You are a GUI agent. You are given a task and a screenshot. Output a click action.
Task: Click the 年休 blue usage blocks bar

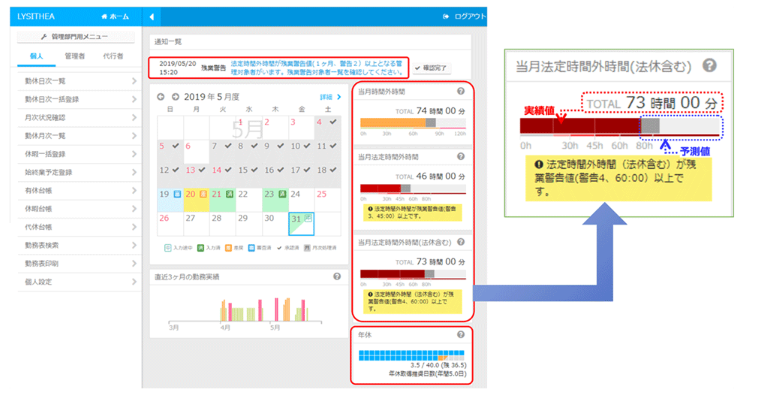click(x=411, y=355)
